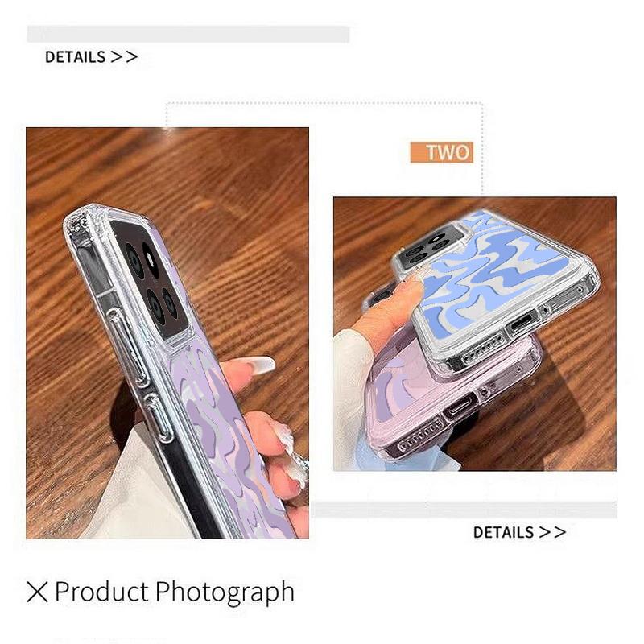Click the X icon beside Product Photograph

point(37,592)
